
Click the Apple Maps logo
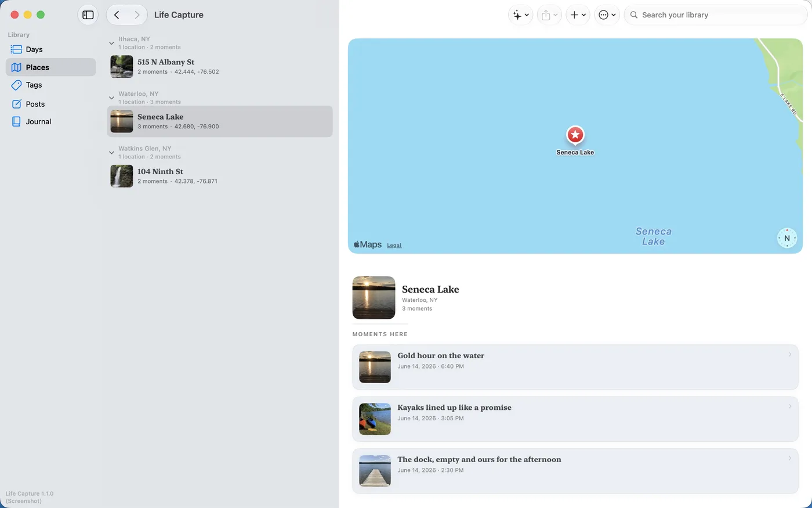click(x=368, y=244)
